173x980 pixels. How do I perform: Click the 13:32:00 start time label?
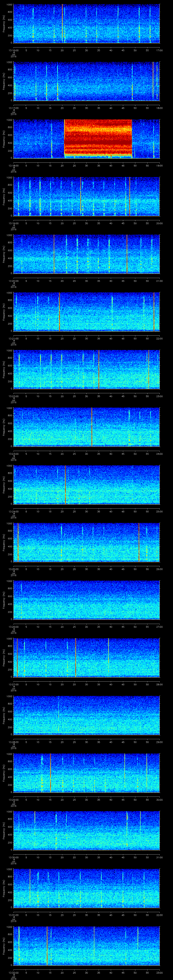(x=14, y=972)
